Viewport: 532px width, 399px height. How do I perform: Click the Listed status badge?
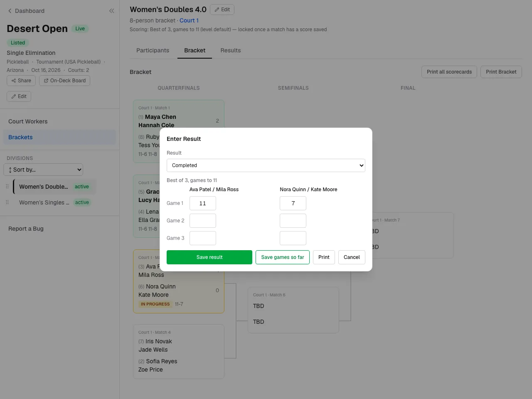18,43
